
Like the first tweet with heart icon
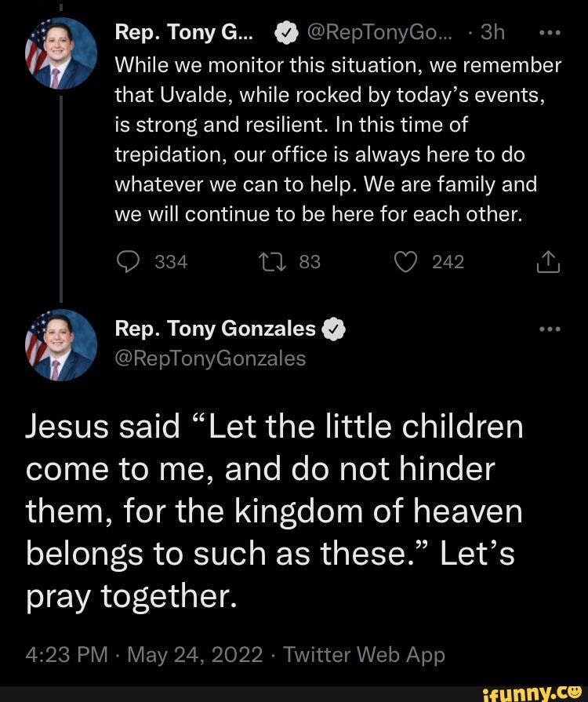point(406,262)
